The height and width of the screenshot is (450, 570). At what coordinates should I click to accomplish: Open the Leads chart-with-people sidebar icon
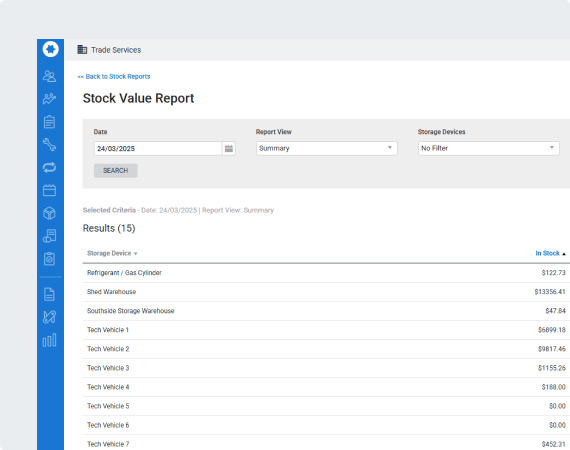coord(49,99)
